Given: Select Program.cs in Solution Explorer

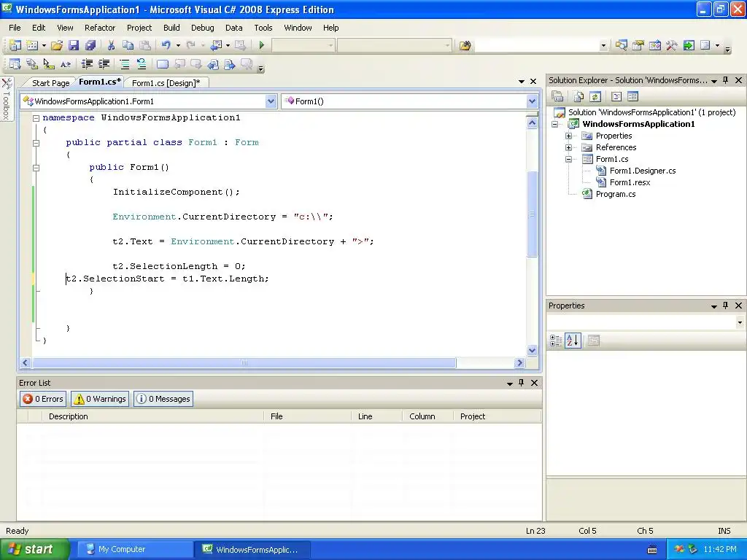Looking at the screenshot, I should tap(616, 194).
